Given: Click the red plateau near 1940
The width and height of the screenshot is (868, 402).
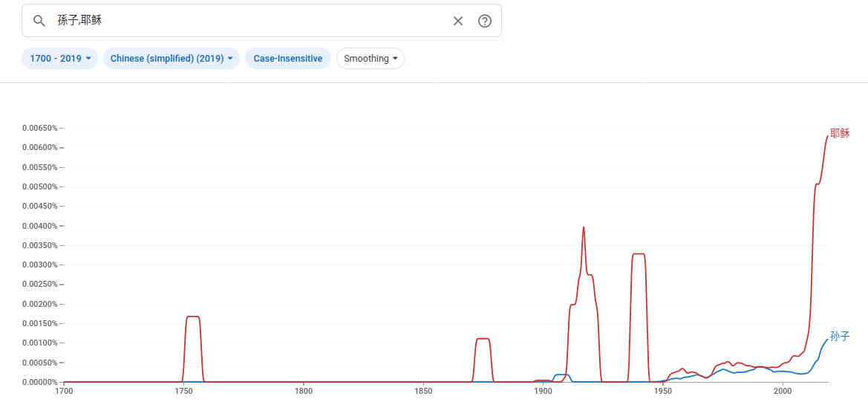Looking at the screenshot, I should (638, 254).
